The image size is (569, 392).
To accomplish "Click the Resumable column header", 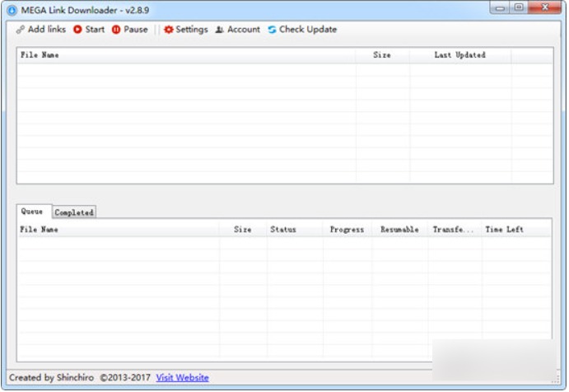I will coord(399,230).
